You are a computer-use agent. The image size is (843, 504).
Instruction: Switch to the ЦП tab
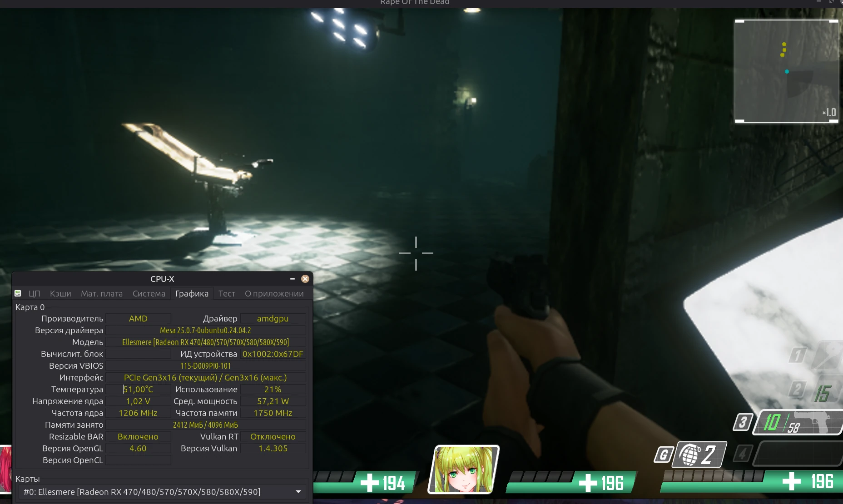pos(35,294)
